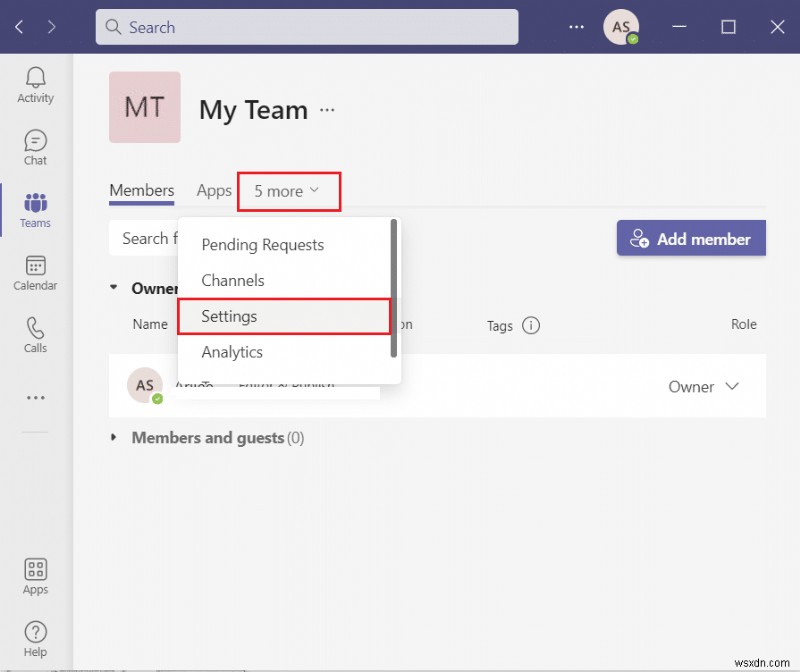Open Chat from the sidebar
The image size is (800, 672).
(x=35, y=147)
